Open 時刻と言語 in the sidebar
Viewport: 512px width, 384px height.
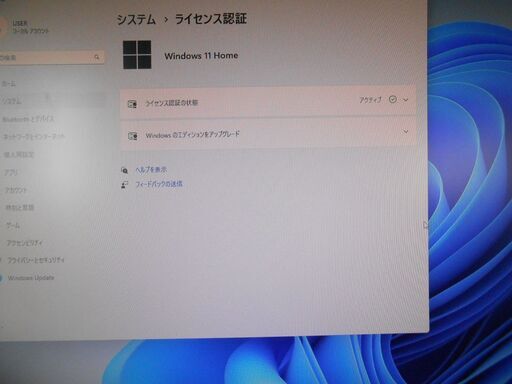[20, 208]
